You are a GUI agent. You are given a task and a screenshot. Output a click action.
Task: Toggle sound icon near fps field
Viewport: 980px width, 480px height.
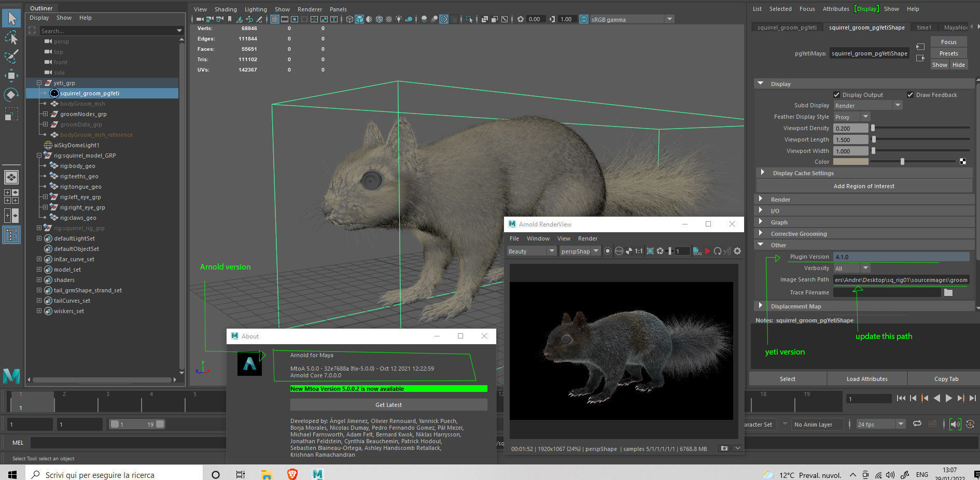point(956,424)
